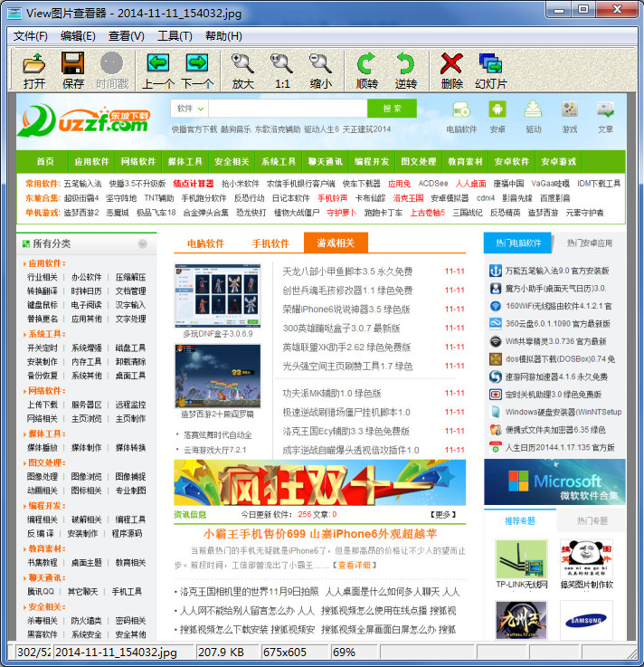Open the 文件(F) menu

click(x=31, y=36)
